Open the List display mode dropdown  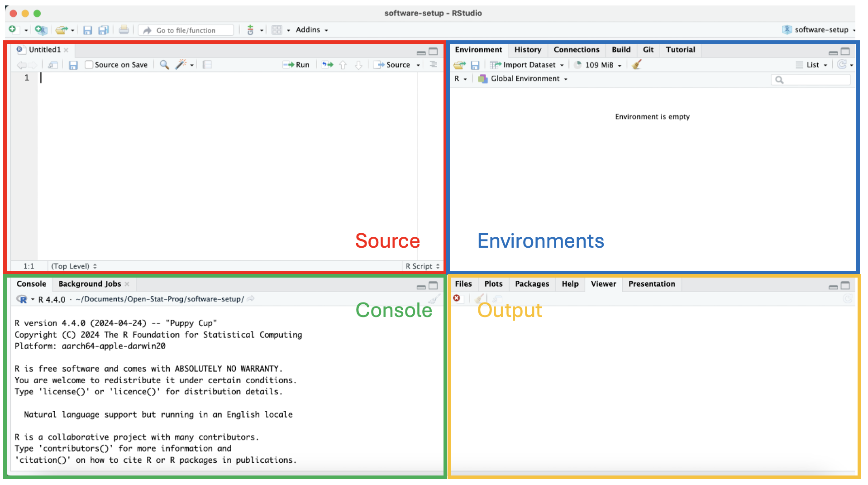pos(812,65)
